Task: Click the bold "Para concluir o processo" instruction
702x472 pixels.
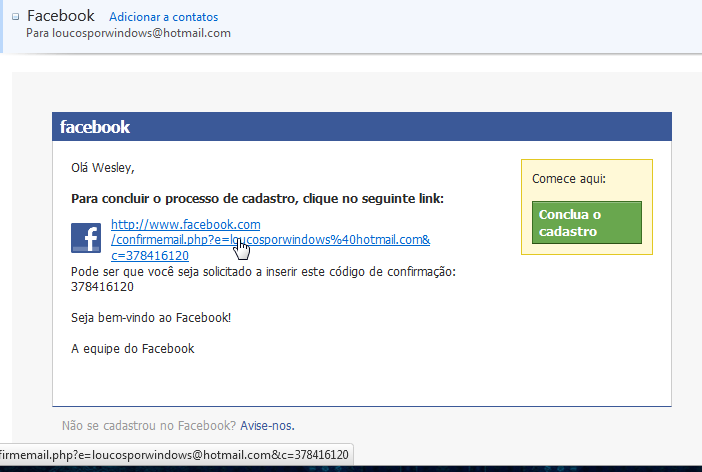Action: click(257, 199)
